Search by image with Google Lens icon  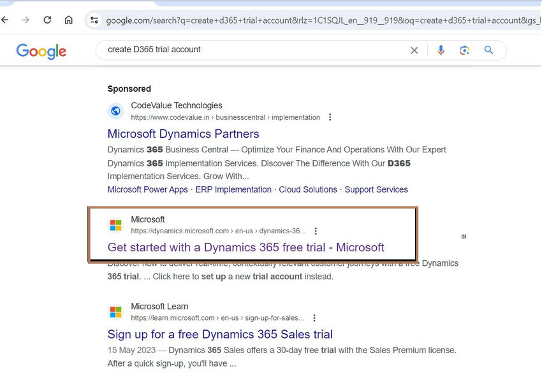[x=465, y=50]
